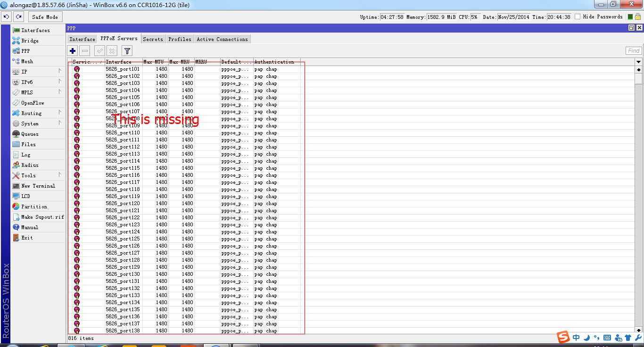Click the Remove (−) toolbar icon
The image size is (644, 347).
(85, 50)
